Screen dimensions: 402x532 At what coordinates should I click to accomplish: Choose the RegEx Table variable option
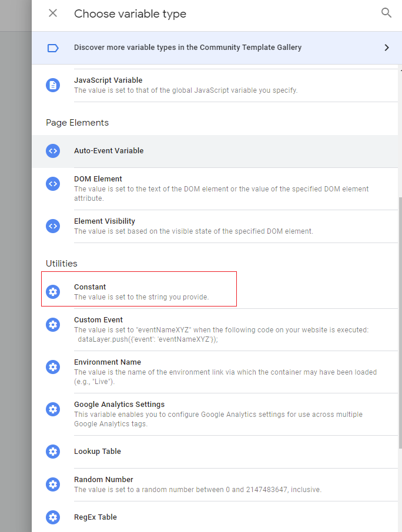(95, 517)
